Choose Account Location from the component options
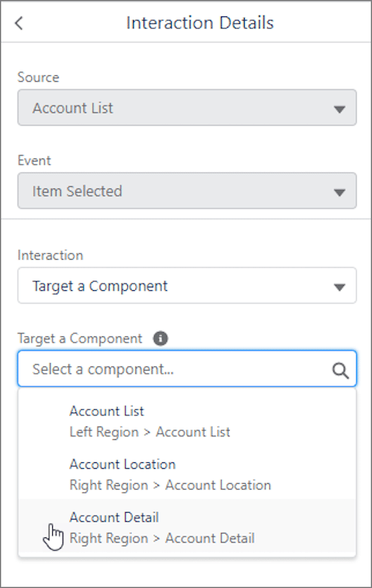This screenshot has width=372, height=588. pyautogui.click(x=187, y=474)
